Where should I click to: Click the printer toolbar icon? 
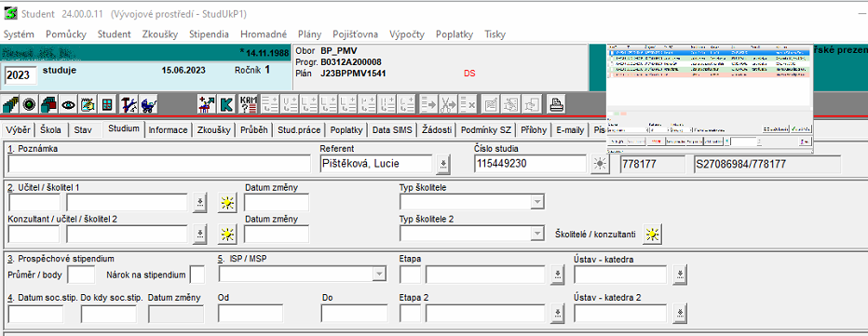[556, 103]
